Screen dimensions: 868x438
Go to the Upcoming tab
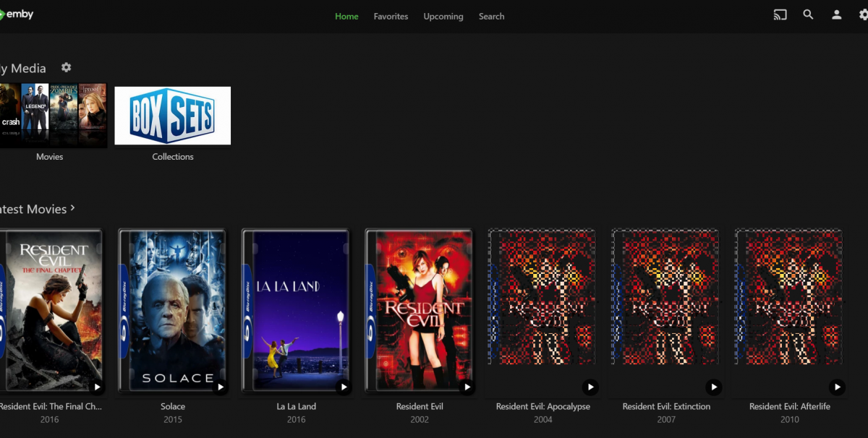coord(443,16)
